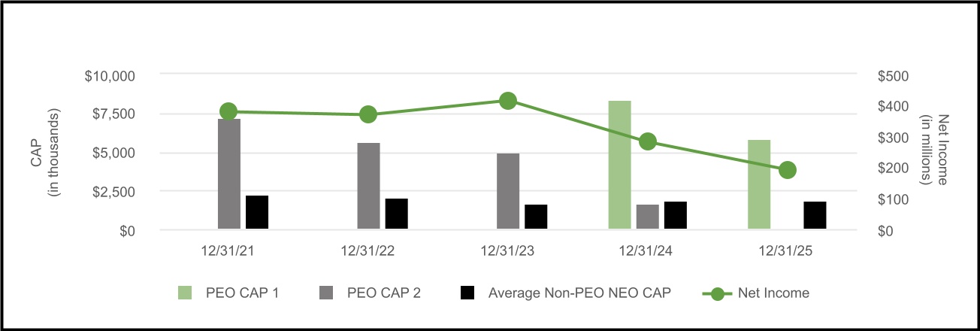
Task: Click the Net Income marker at 12/31/23
Action: click(x=508, y=101)
